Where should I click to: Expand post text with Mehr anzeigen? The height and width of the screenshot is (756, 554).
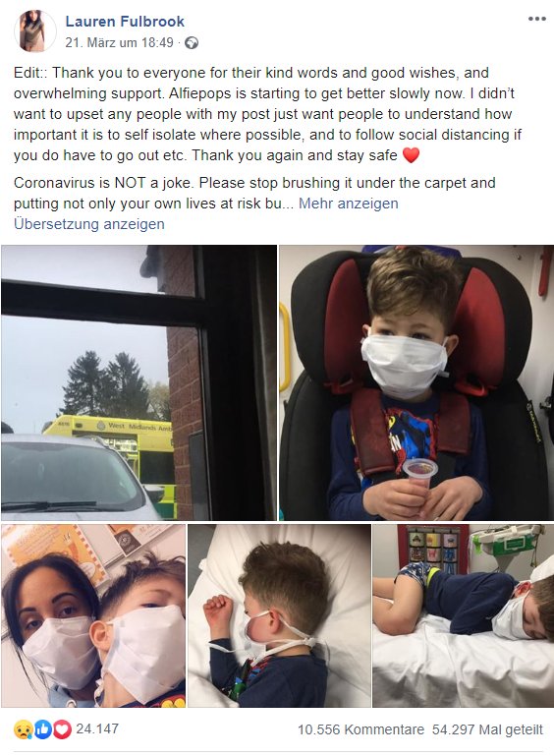[349, 204]
